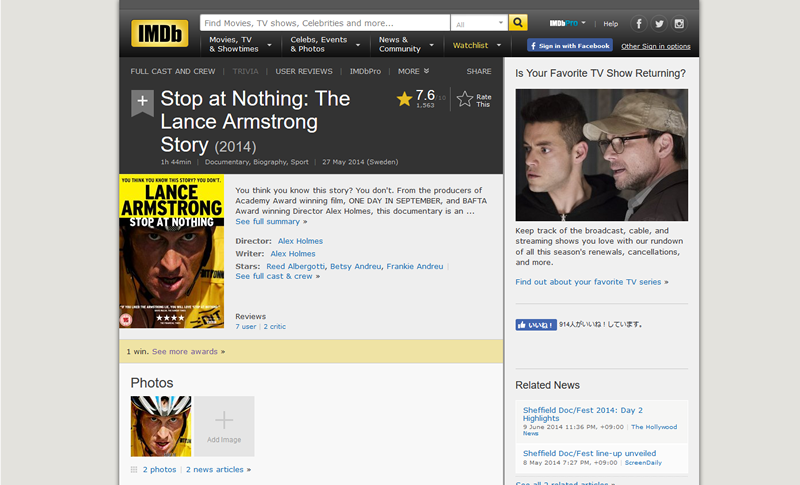The width and height of the screenshot is (800, 485).
Task: Click the SHARE option
Action: (x=479, y=71)
